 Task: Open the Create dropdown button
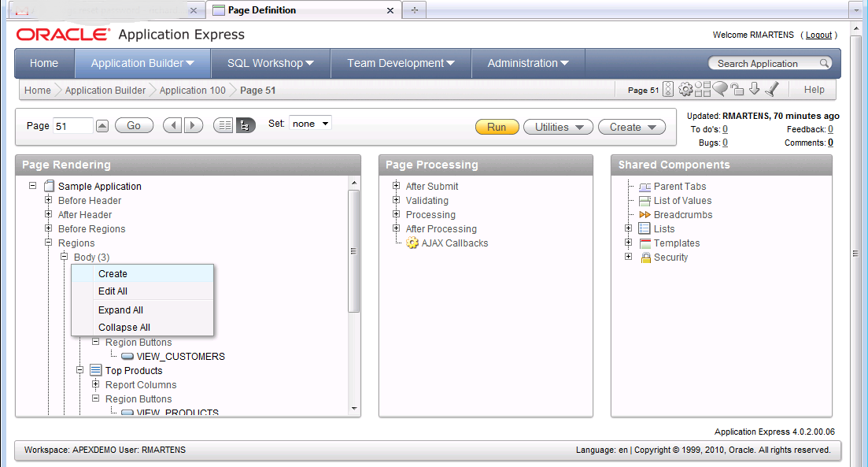632,127
